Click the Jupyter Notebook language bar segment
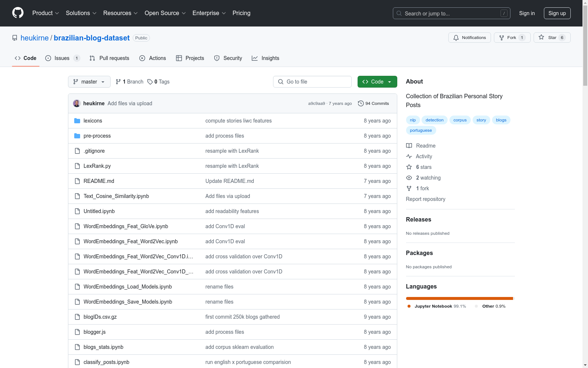The height and width of the screenshot is (368, 588). click(x=459, y=298)
